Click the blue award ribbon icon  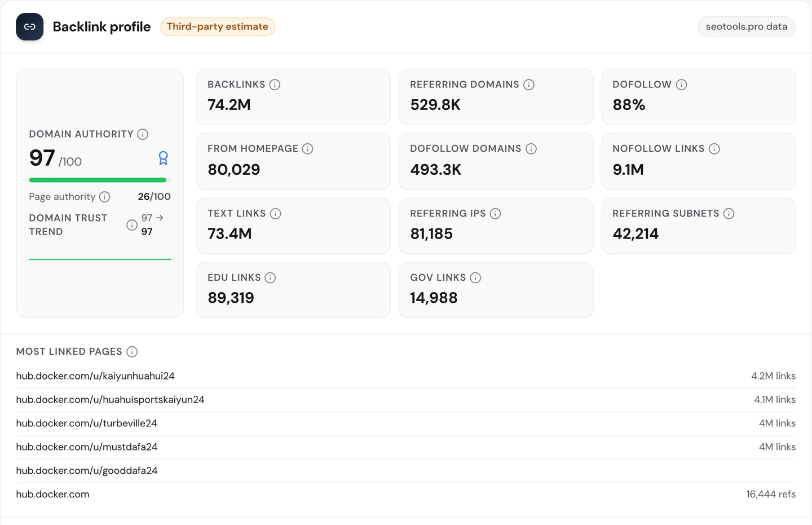(x=164, y=158)
